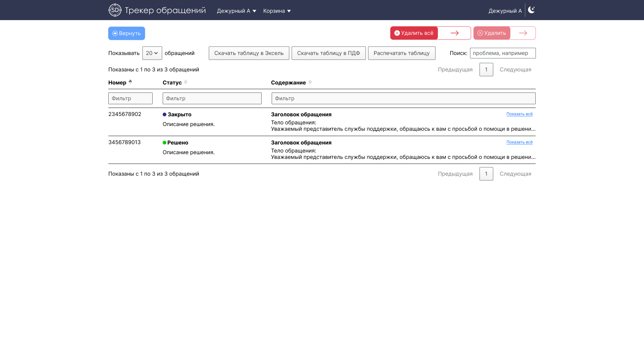The width and height of the screenshot is (644, 362).
Task: Focus the Поиск search field
Action: (502, 53)
